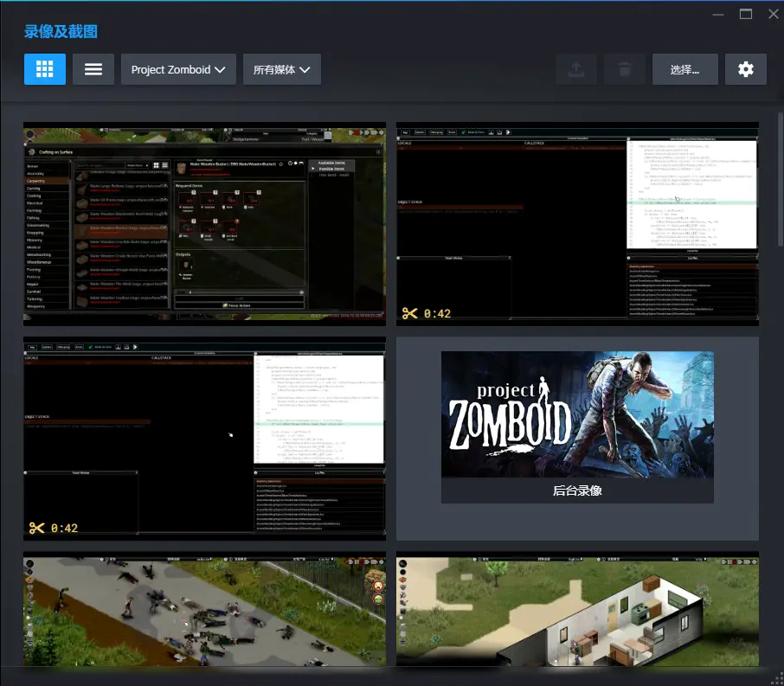
Task: Switch to grid view layout
Action: point(45,69)
